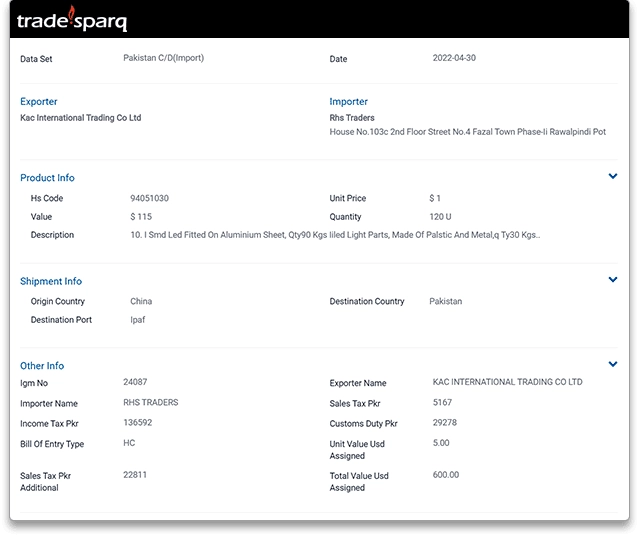Click Origin Country value China
The height and width of the screenshot is (544, 637).
(141, 301)
